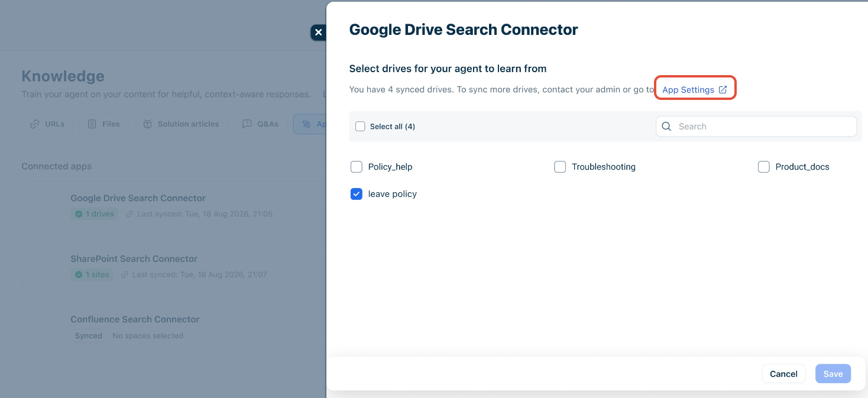Click the document icon on Files tab
Image resolution: width=868 pixels, height=398 pixels.
click(92, 124)
